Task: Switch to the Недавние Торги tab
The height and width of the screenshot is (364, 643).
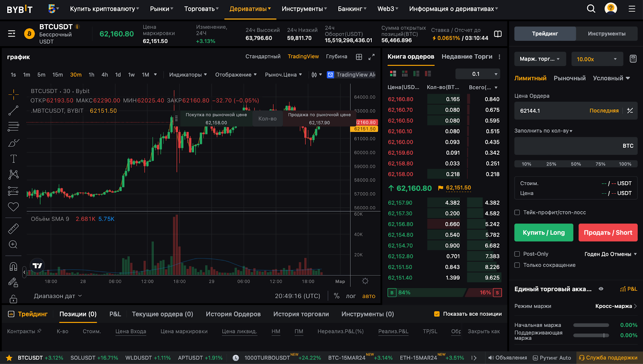Action: 467,57
